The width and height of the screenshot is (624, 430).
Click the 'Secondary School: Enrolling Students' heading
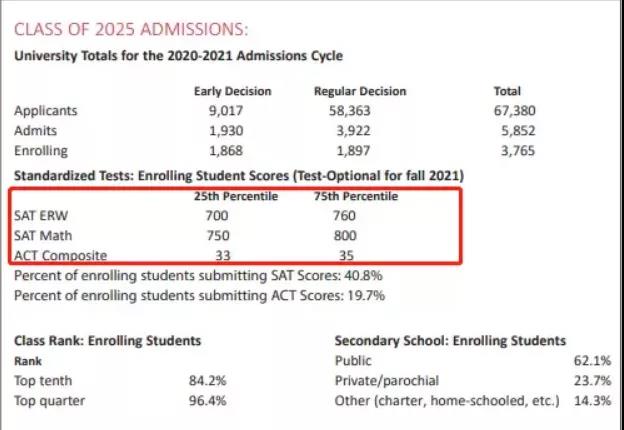450,341
